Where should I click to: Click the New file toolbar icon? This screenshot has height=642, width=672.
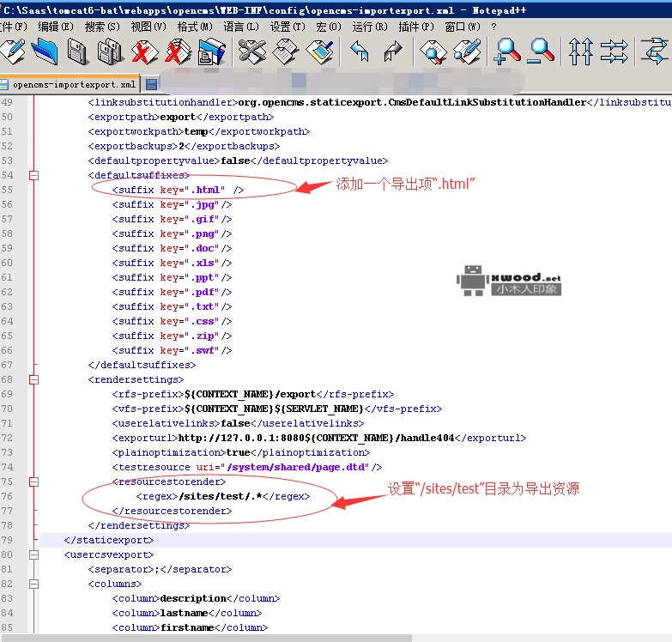[13, 51]
